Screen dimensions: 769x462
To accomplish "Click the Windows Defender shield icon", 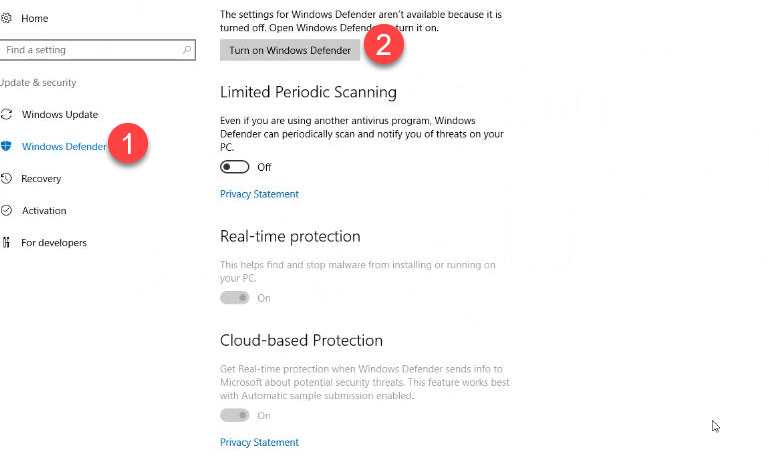I will (x=6, y=146).
